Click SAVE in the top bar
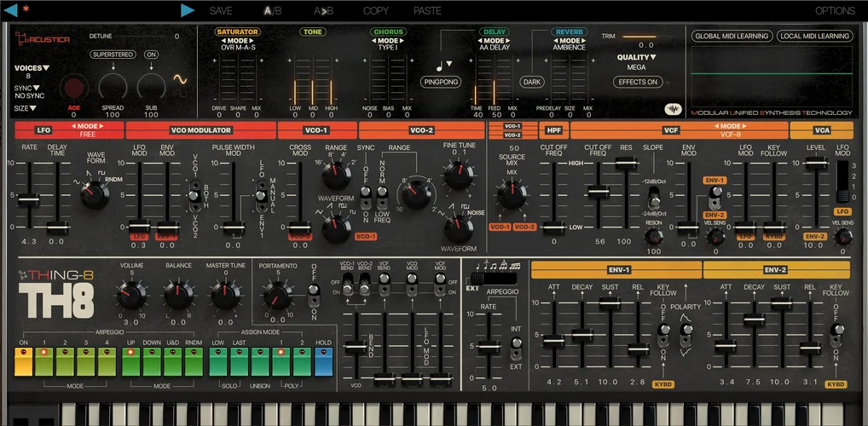The image size is (868, 426). [220, 11]
